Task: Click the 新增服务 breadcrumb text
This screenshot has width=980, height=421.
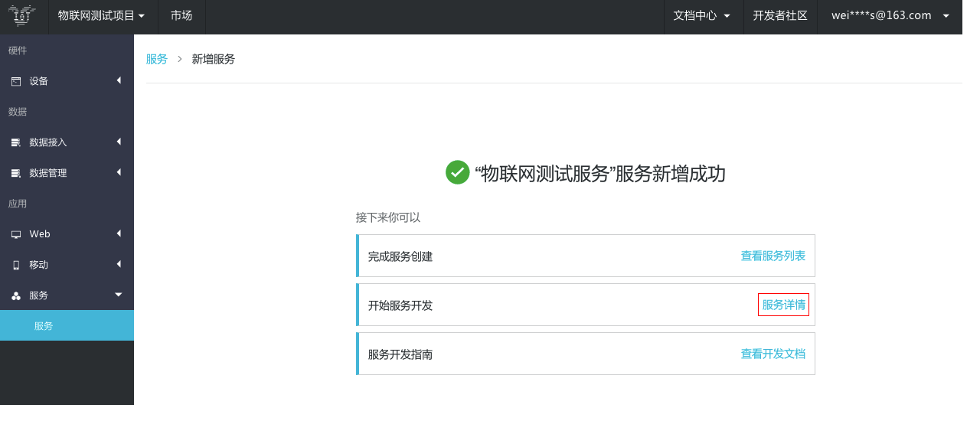Action: 214,59
